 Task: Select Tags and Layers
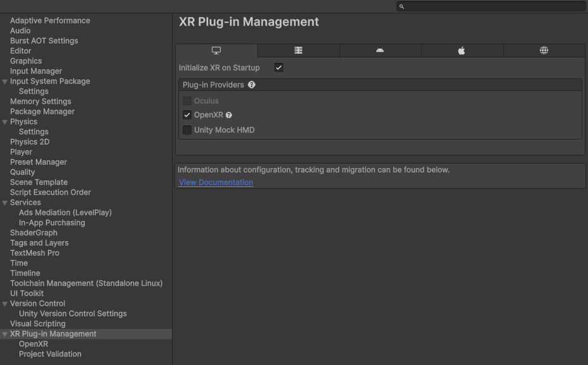[x=39, y=243]
